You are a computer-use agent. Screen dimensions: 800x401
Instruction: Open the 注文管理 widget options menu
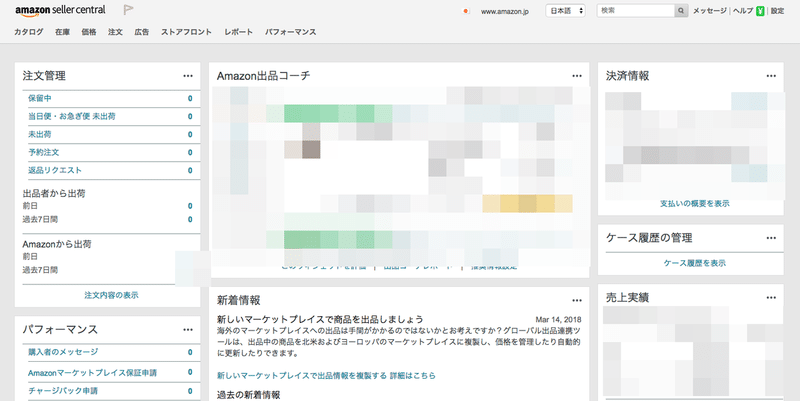pos(188,76)
